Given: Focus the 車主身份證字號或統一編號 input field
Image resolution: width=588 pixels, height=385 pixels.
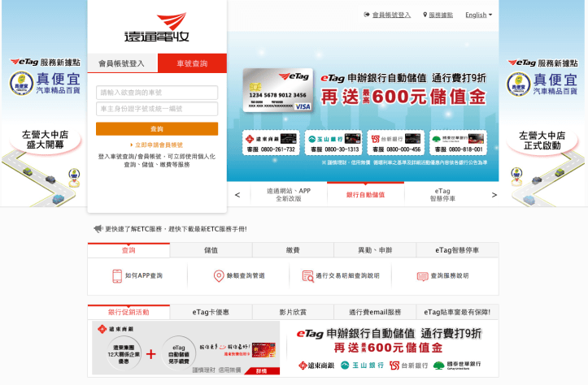Looking at the screenshot, I should [157, 109].
